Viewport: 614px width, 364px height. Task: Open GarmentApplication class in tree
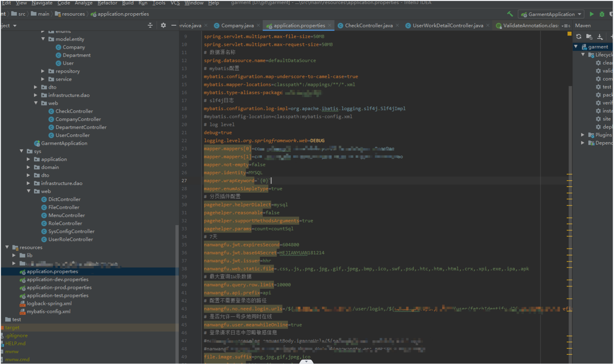point(61,144)
